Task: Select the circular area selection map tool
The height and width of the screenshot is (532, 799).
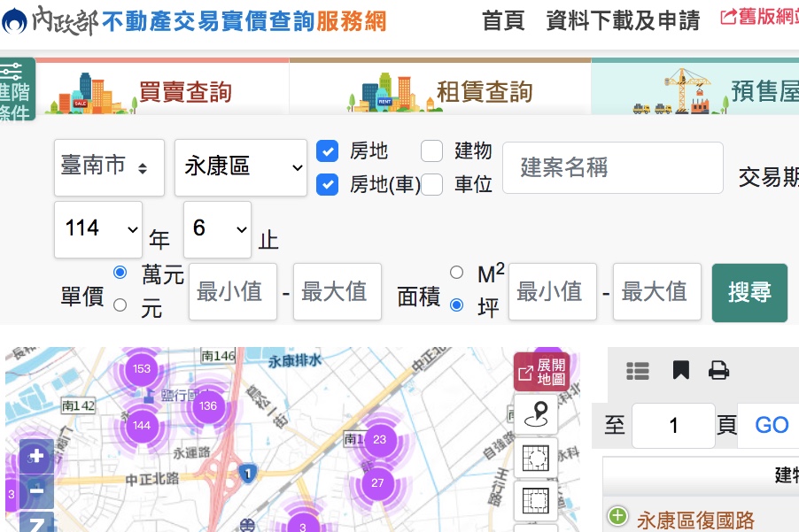Action: pyautogui.click(x=536, y=458)
